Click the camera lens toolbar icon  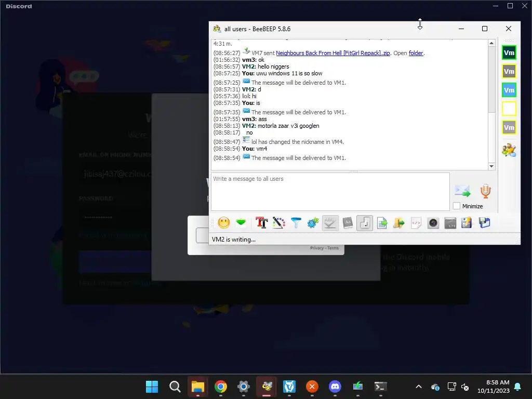[433, 223]
